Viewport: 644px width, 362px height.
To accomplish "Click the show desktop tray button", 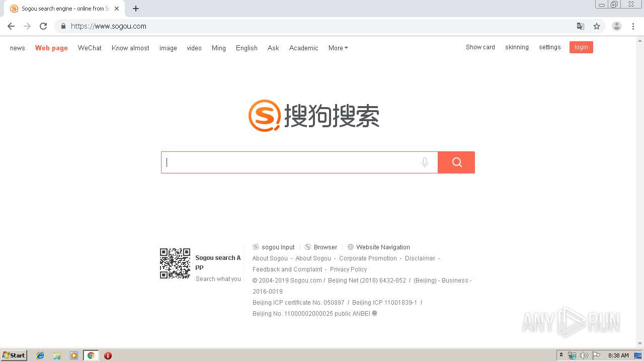I will pyautogui.click(x=639, y=355).
